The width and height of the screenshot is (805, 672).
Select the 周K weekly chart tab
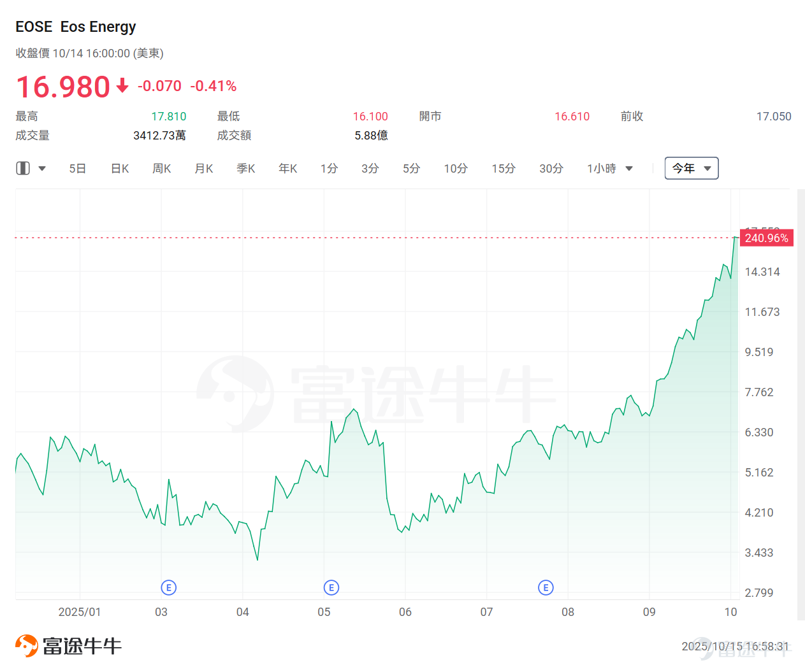(162, 169)
